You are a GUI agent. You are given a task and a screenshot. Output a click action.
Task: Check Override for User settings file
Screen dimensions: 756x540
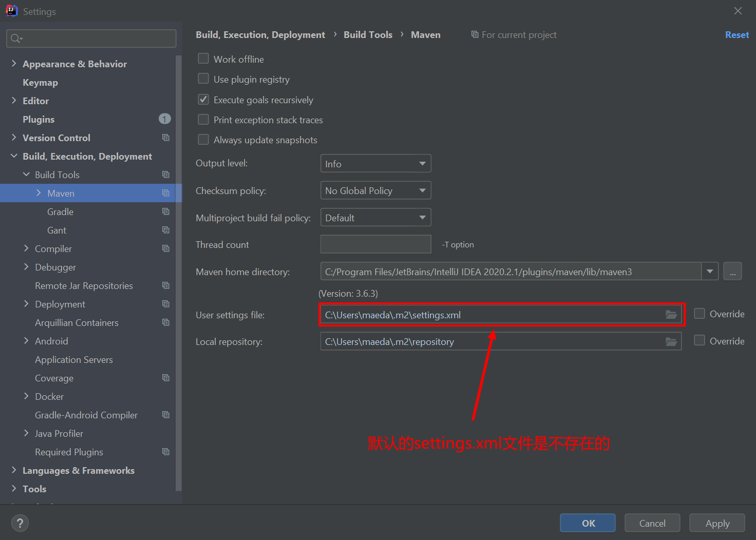click(700, 314)
